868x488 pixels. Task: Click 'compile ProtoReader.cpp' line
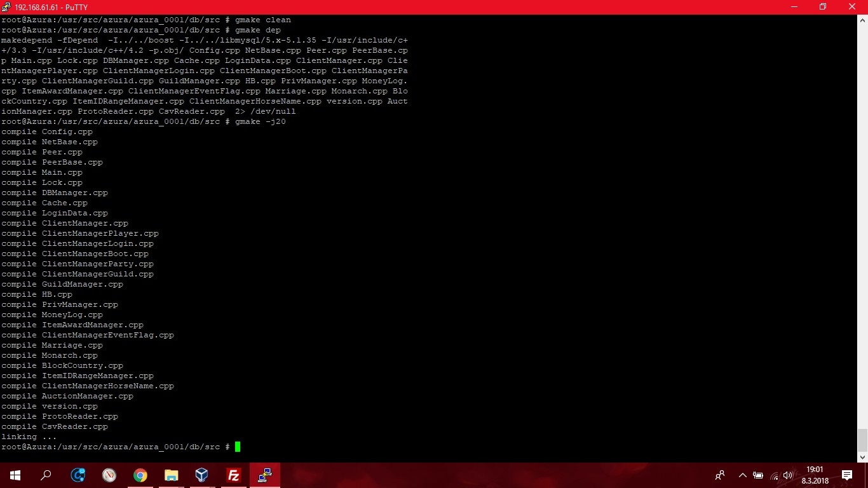(60, 416)
